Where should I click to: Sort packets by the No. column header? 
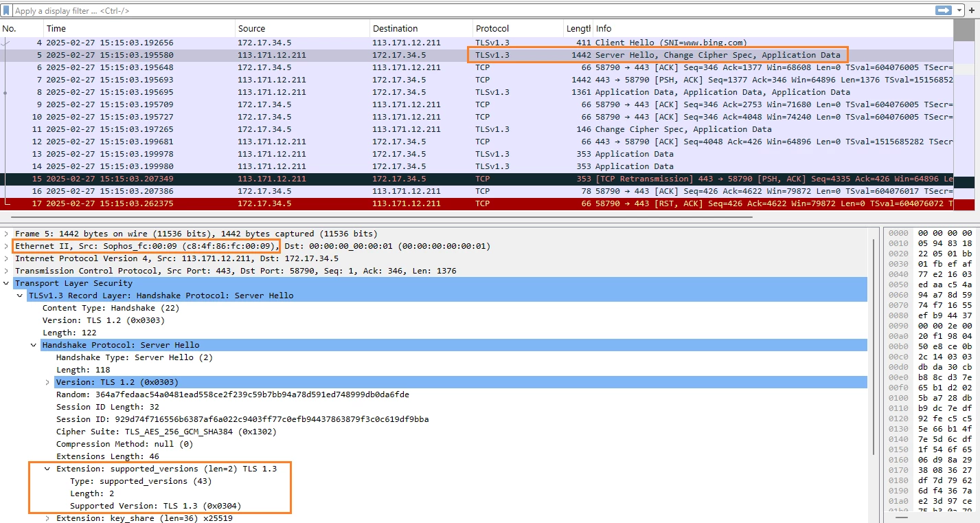(x=22, y=29)
